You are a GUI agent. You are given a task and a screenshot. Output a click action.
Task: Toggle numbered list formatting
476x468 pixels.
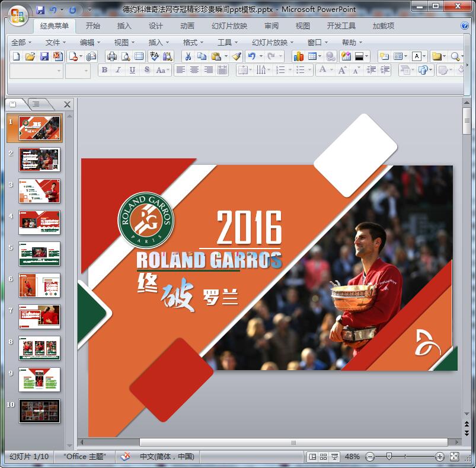pos(280,70)
